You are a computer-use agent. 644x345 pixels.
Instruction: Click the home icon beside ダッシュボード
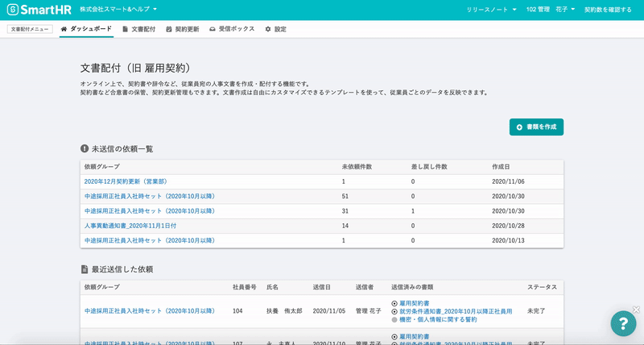click(64, 29)
